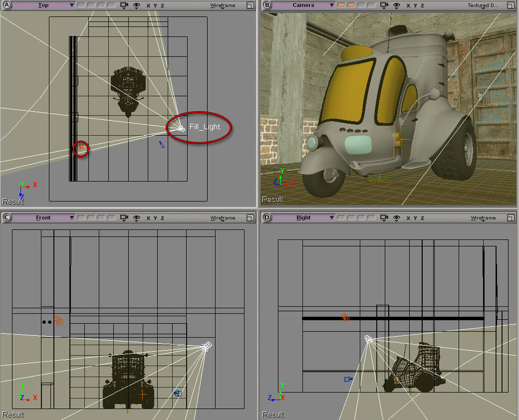Toggle the Z axis lock in the Right viewport
Screen dimensions: 519x420
(x=421, y=218)
